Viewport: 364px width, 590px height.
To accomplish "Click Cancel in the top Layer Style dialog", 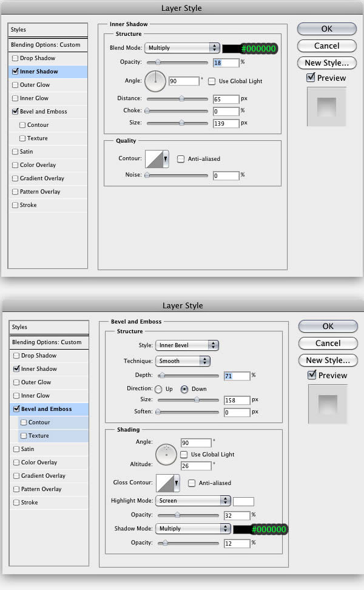I will 327,46.
